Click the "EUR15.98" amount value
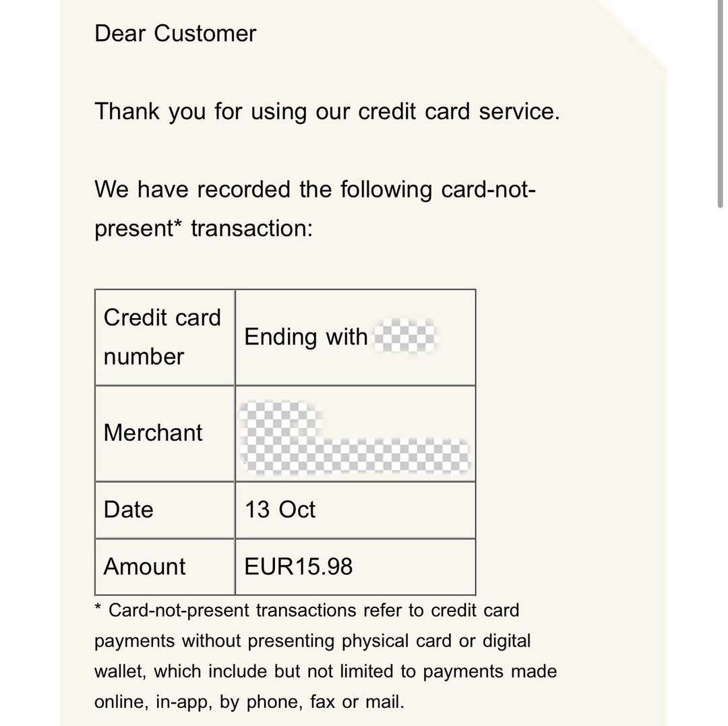Image resolution: width=728 pixels, height=726 pixels. (299, 566)
